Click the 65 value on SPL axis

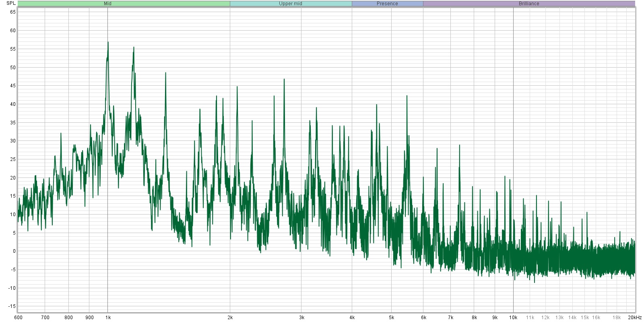13,12
